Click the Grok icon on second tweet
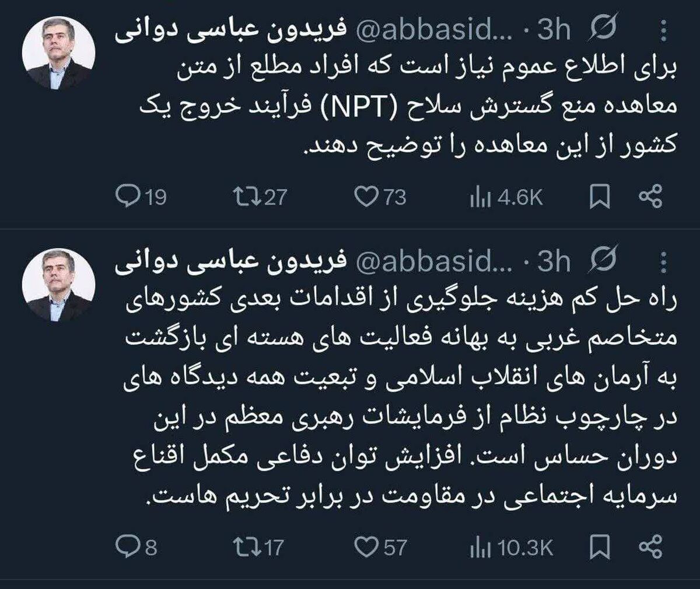The width and height of the screenshot is (700, 589). pos(603,261)
